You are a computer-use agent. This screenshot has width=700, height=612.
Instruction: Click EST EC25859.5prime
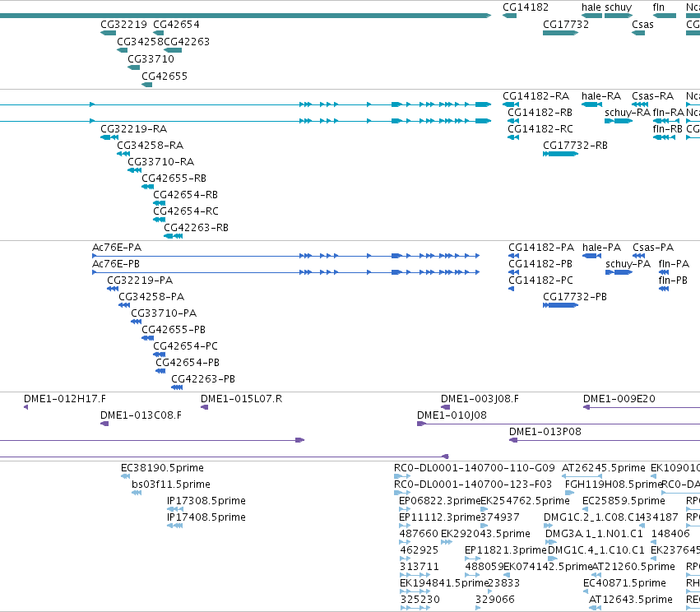point(624,501)
